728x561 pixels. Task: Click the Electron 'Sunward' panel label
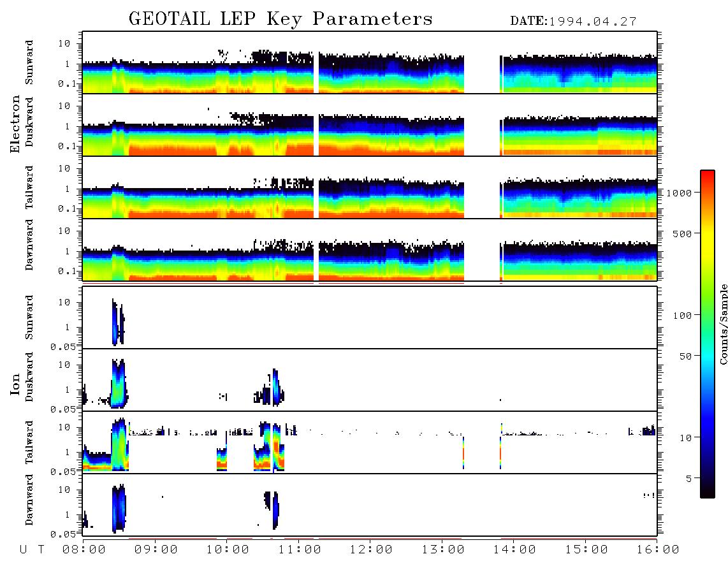tap(29, 62)
